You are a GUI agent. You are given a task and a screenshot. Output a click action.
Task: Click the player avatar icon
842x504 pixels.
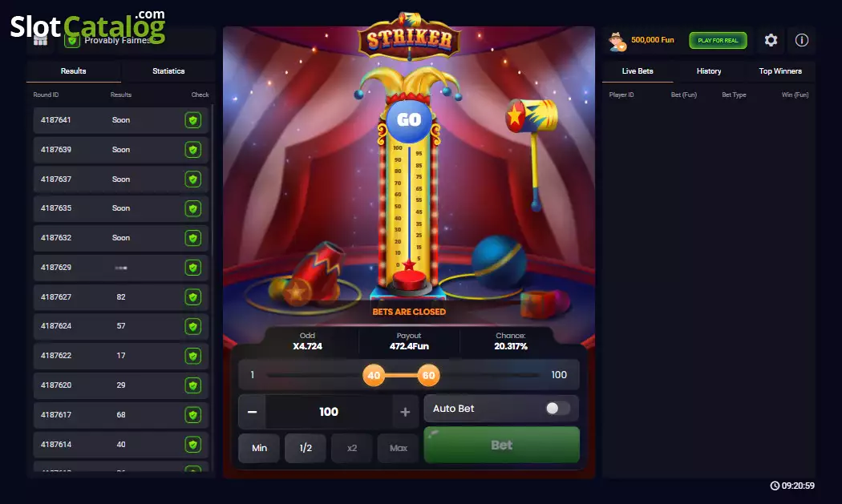click(x=617, y=42)
